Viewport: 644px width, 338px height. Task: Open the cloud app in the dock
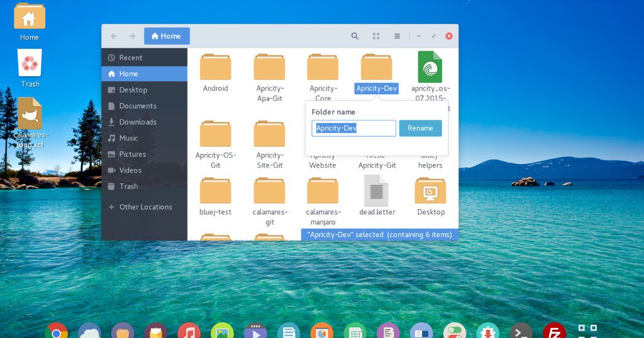point(89,332)
